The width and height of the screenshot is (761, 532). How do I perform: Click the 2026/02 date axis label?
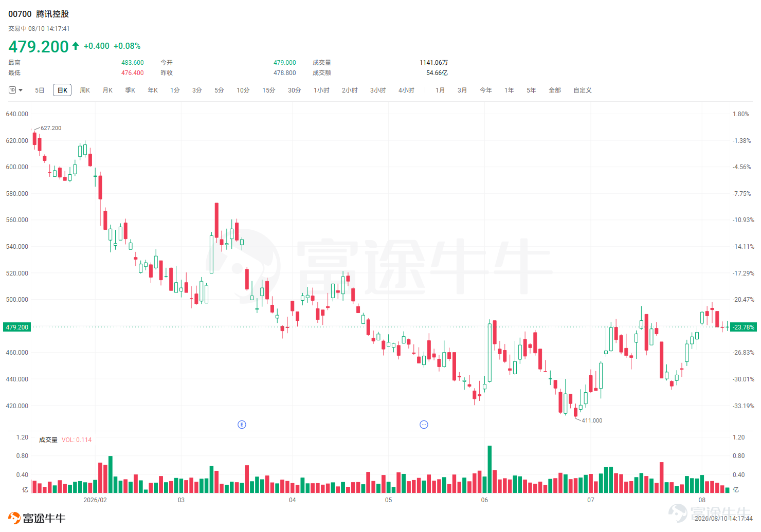click(95, 500)
